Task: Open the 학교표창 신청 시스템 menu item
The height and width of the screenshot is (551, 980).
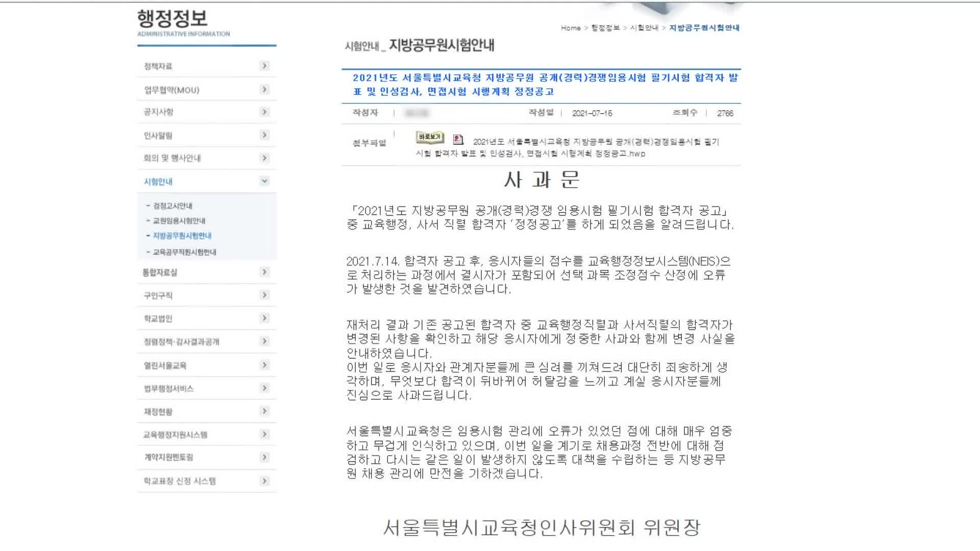Action: tap(179, 481)
